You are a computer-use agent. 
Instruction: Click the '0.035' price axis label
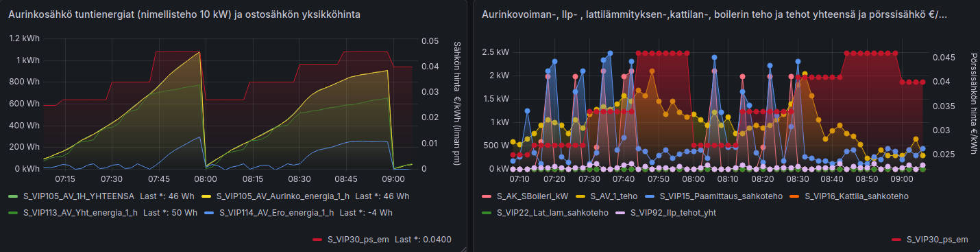click(944, 106)
